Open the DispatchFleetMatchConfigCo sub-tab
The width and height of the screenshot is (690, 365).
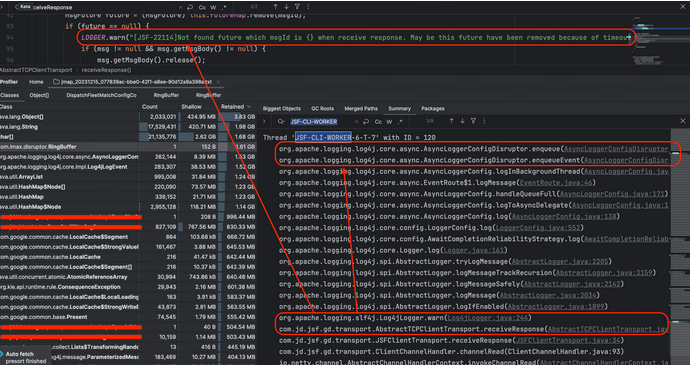pyautogui.click(x=101, y=95)
